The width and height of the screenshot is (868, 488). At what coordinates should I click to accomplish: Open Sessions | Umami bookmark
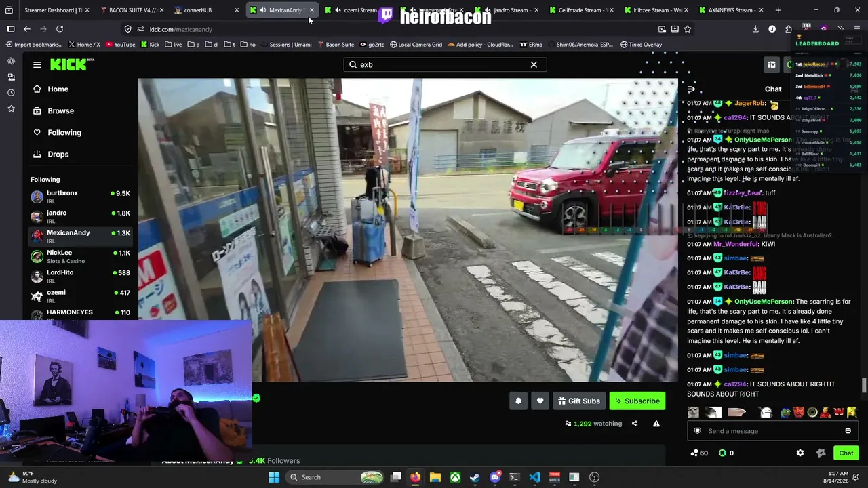[x=285, y=45]
